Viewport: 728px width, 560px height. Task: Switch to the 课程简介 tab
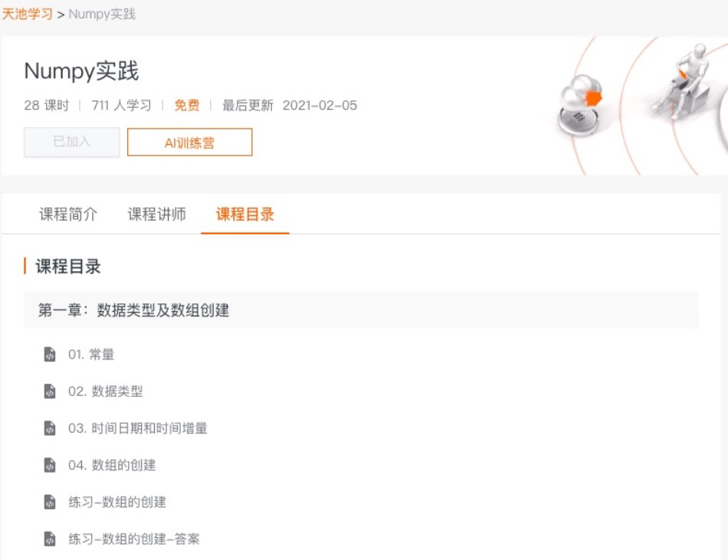(68, 215)
